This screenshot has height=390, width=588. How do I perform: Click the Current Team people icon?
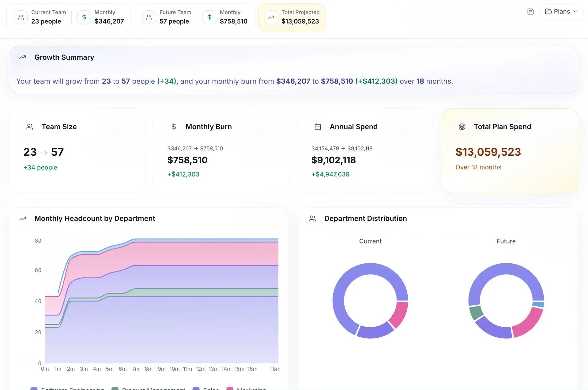(21, 17)
